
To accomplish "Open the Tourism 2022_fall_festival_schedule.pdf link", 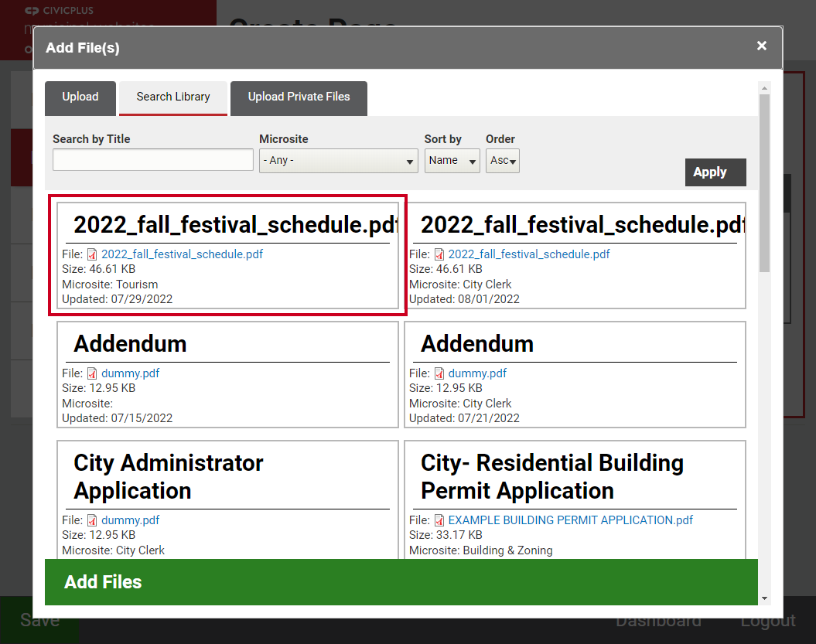I will (x=182, y=254).
